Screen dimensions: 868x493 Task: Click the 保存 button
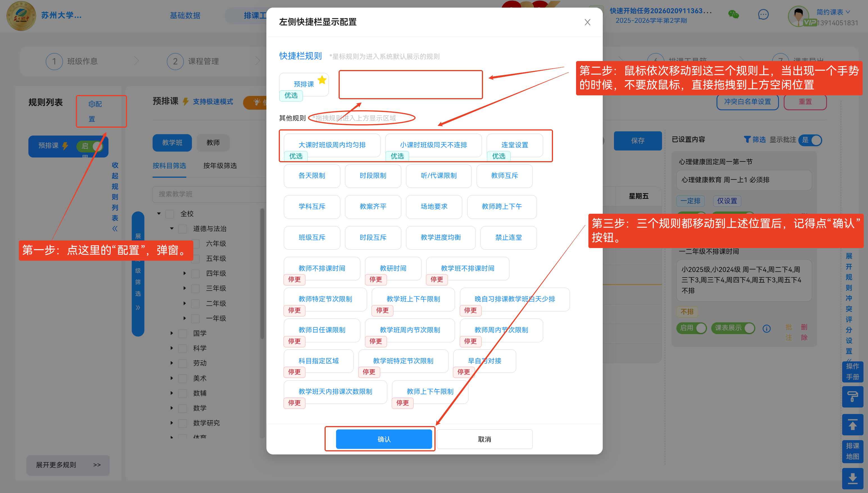tap(638, 141)
